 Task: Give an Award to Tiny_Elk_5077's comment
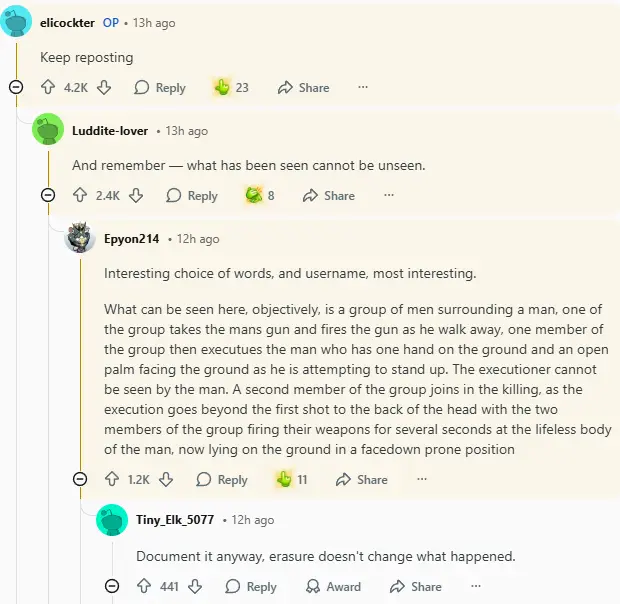pyautogui.click(x=333, y=587)
